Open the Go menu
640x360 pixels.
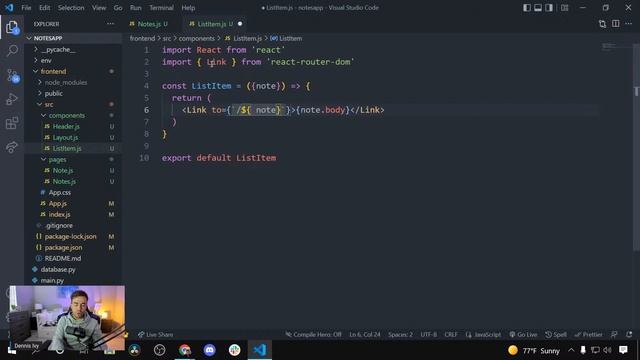coord(118,8)
